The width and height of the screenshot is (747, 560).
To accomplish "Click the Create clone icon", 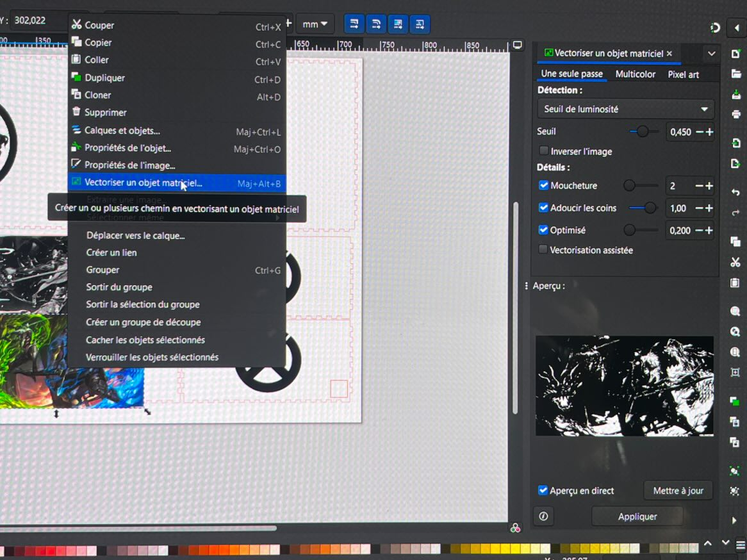I will 735,422.
